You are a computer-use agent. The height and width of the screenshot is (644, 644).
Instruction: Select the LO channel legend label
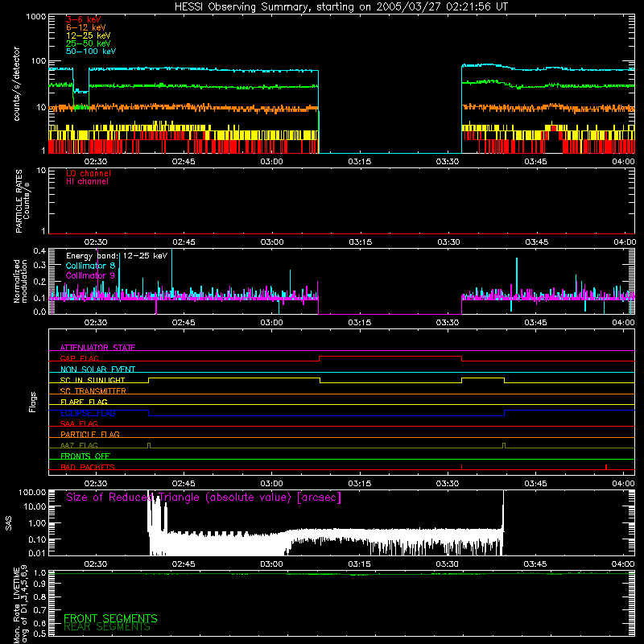[89, 173]
